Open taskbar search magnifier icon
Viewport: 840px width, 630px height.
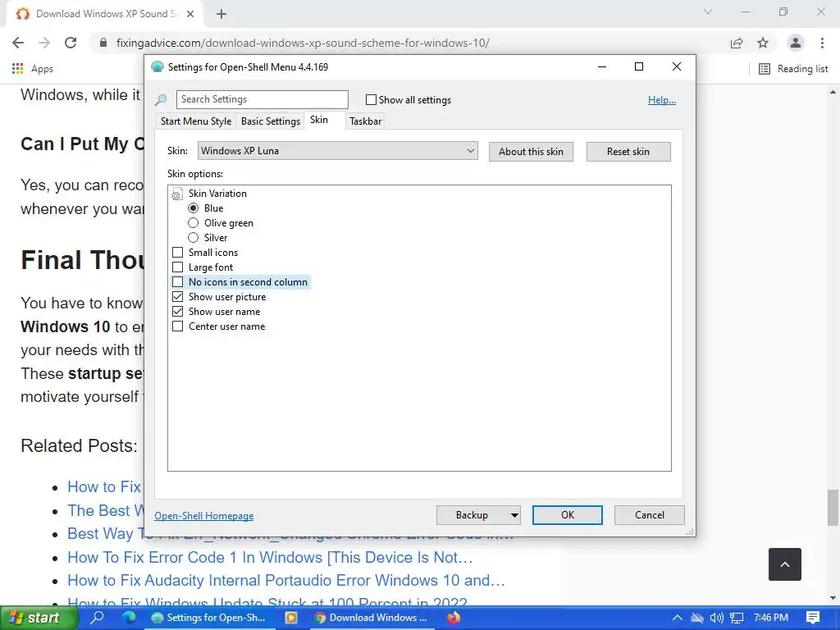[97, 617]
